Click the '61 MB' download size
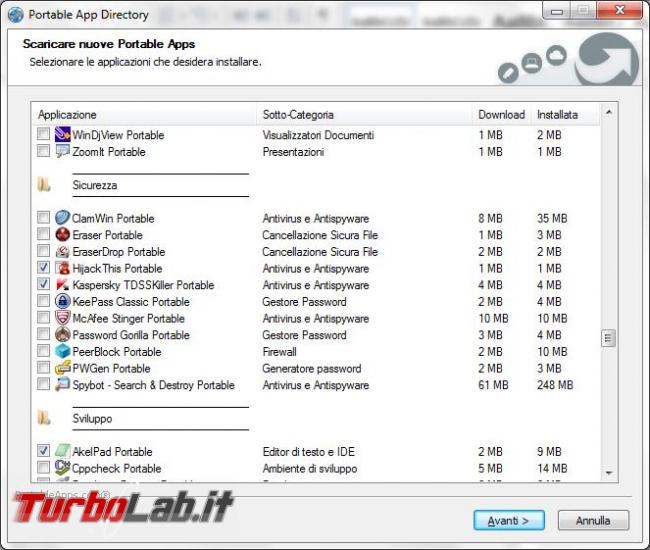650x550 pixels. pos(493,385)
